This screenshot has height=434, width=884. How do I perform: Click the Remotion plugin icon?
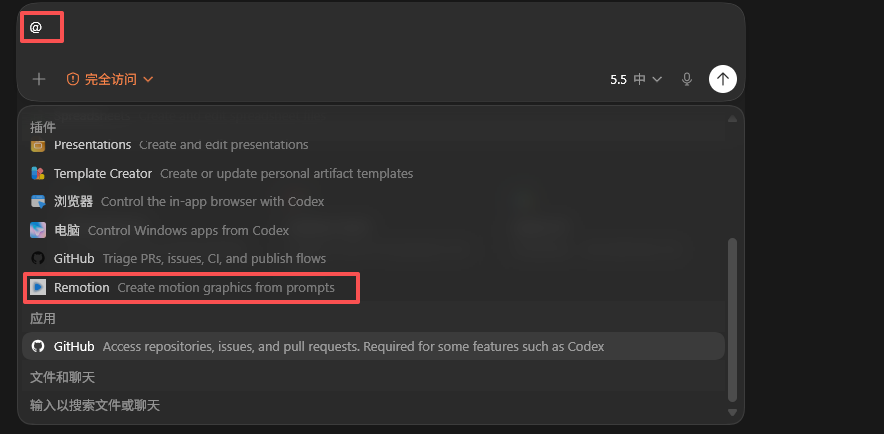coord(38,287)
